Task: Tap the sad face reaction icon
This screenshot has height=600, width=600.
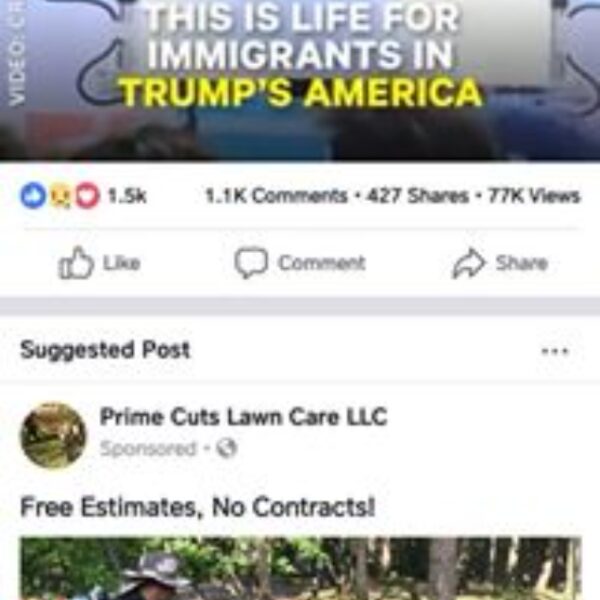Action: click(61, 197)
